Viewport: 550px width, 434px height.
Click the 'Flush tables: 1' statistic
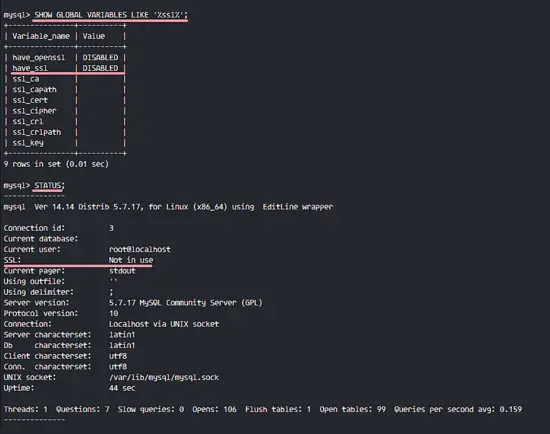click(x=278, y=409)
